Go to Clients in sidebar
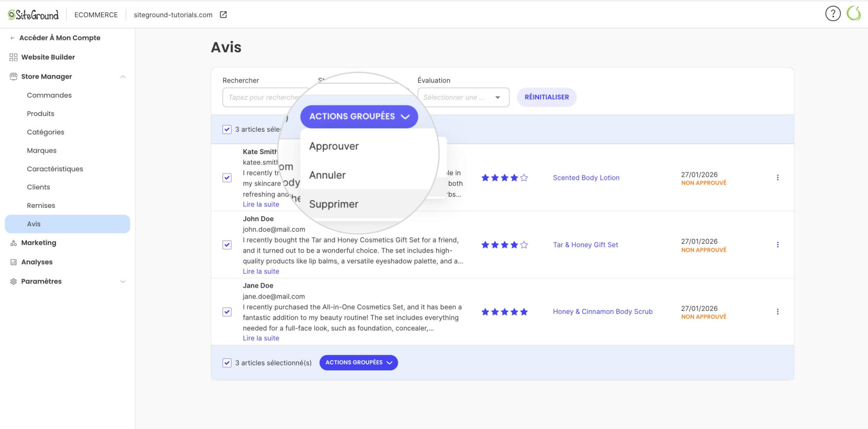The width and height of the screenshot is (868, 429). [x=38, y=187]
